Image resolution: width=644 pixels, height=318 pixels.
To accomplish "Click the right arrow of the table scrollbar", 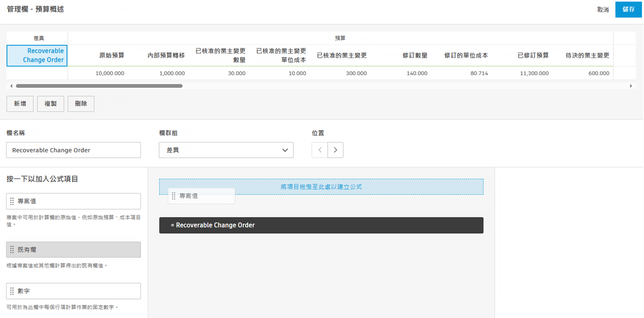I will click(631, 86).
